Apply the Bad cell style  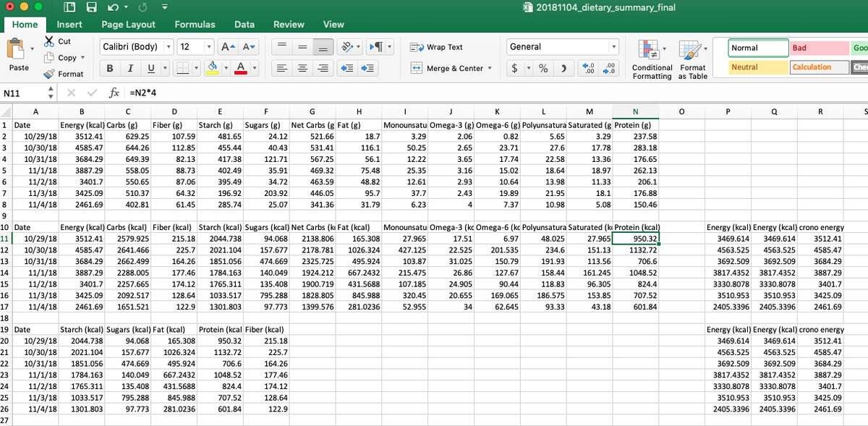(819, 48)
